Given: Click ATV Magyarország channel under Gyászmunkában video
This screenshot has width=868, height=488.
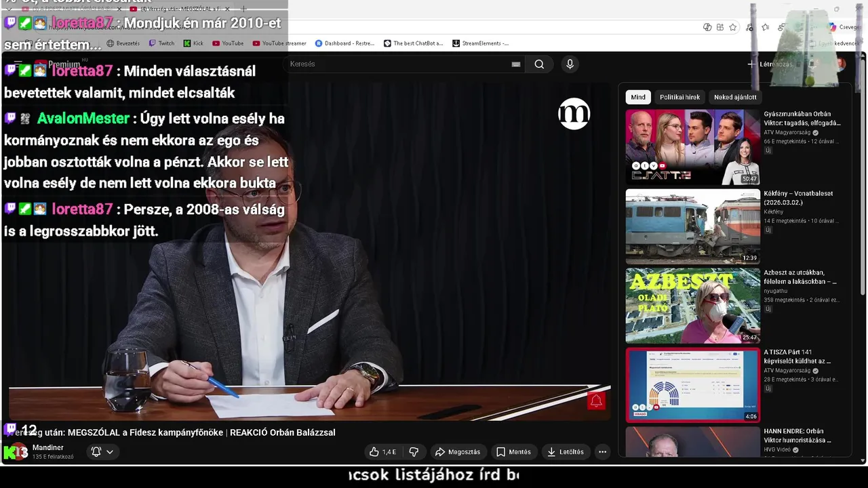Looking at the screenshot, I should (x=789, y=133).
